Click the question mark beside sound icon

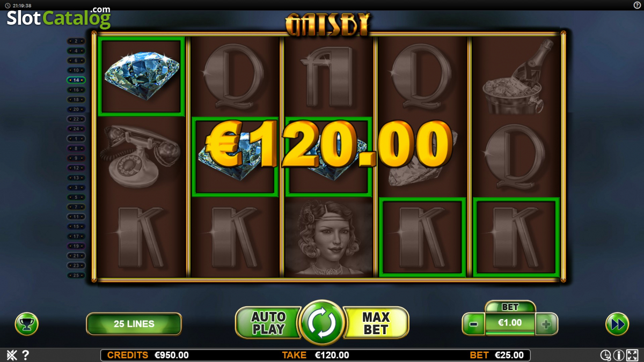click(x=25, y=355)
